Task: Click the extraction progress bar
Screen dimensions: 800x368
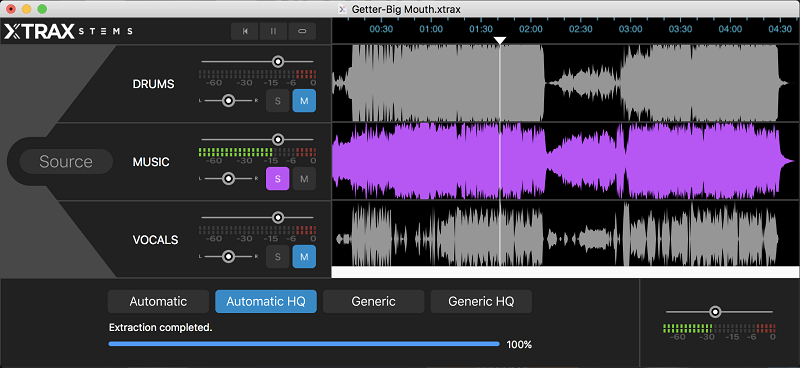Action: click(x=304, y=344)
